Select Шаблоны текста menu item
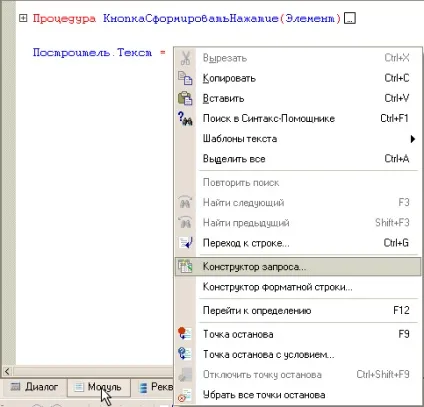This screenshot has height=407, width=424. 298,139
